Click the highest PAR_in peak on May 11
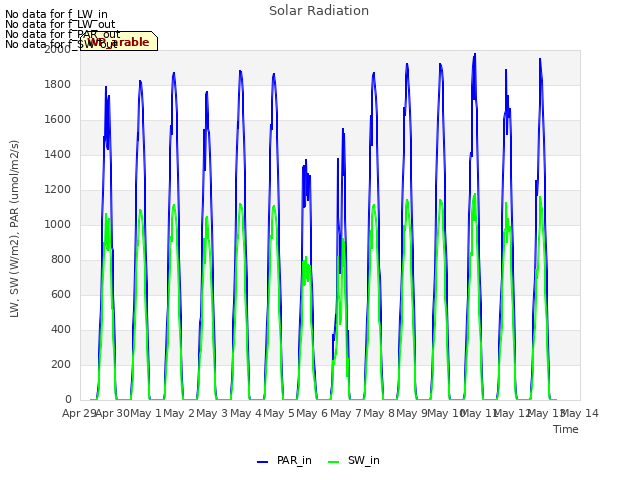Screen dimensions: 640x480 click(x=475, y=54)
